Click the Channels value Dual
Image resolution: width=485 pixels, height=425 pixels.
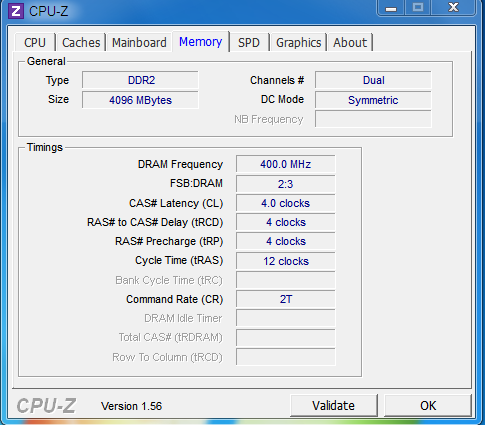tap(373, 80)
